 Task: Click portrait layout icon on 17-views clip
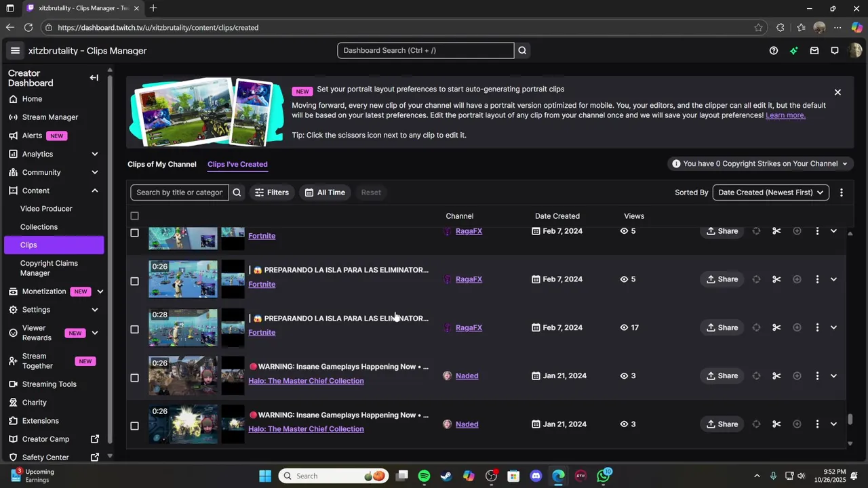pyautogui.click(x=756, y=327)
